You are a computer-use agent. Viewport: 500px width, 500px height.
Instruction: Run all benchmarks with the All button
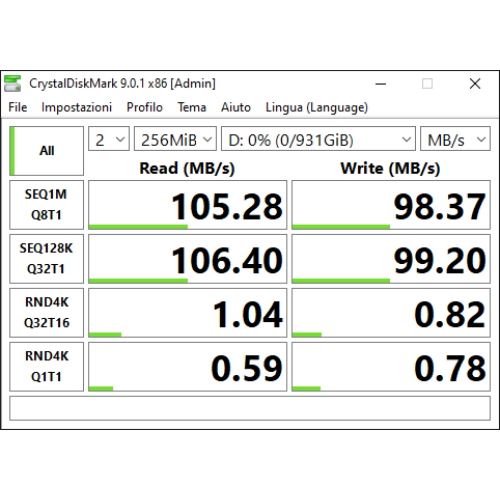(x=46, y=151)
